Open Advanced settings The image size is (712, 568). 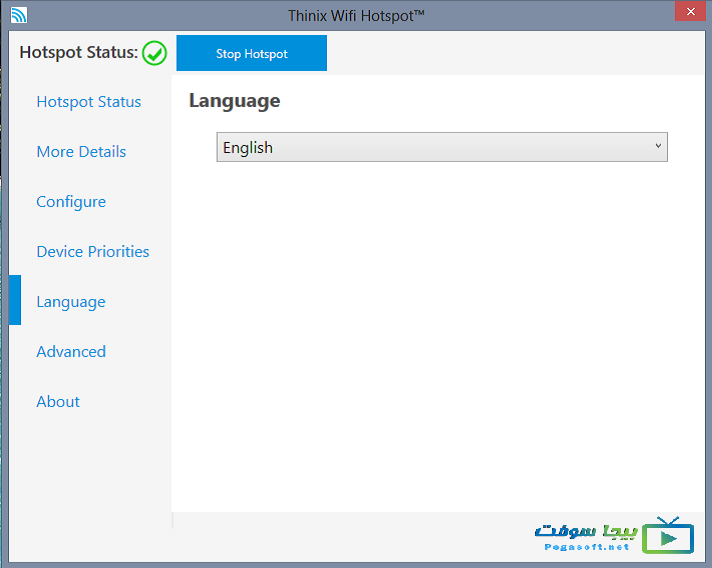point(71,351)
